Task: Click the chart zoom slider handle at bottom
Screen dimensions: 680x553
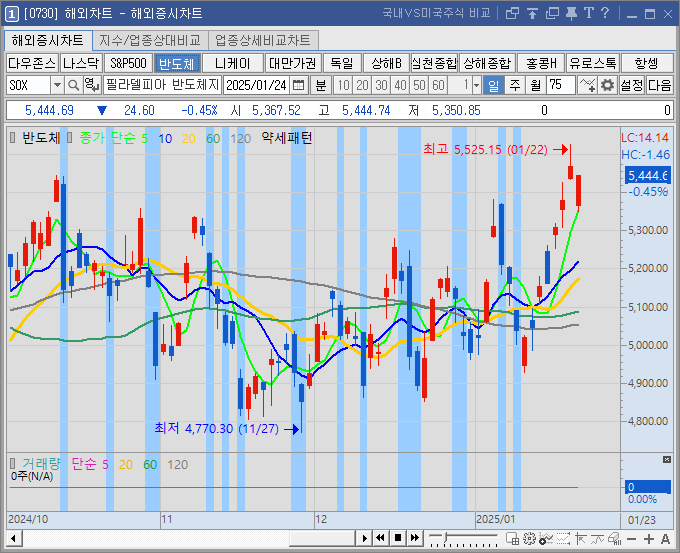Action: tap(446, 538)
